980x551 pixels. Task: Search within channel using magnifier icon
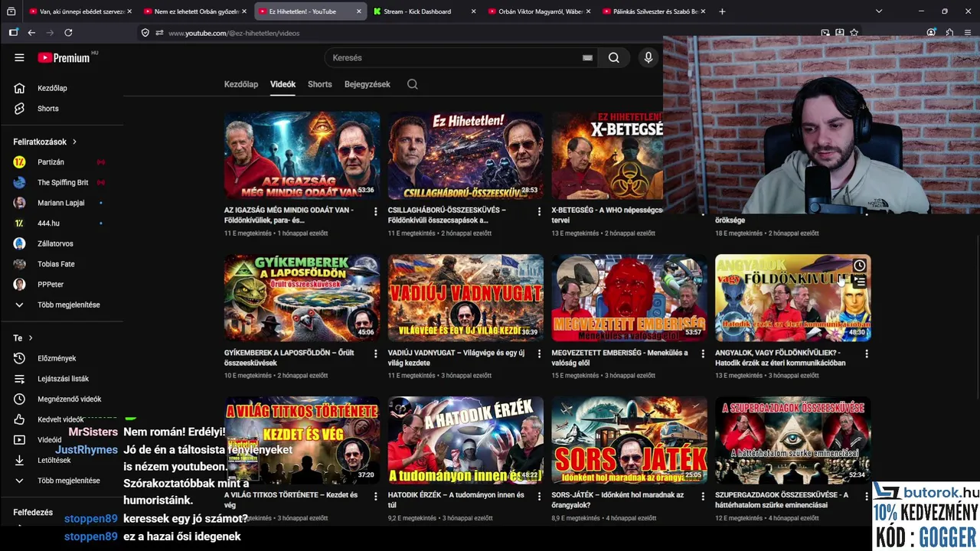pos(413,84)
